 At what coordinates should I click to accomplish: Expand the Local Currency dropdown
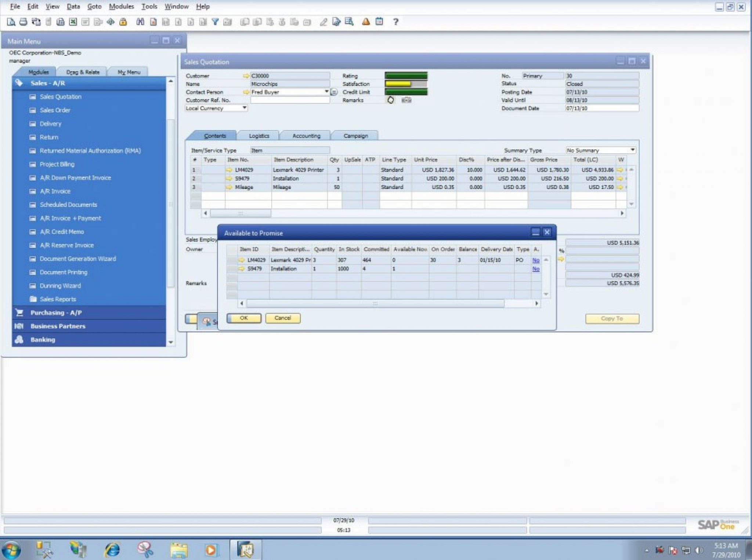pyautogui.click(x=243, y=108)
